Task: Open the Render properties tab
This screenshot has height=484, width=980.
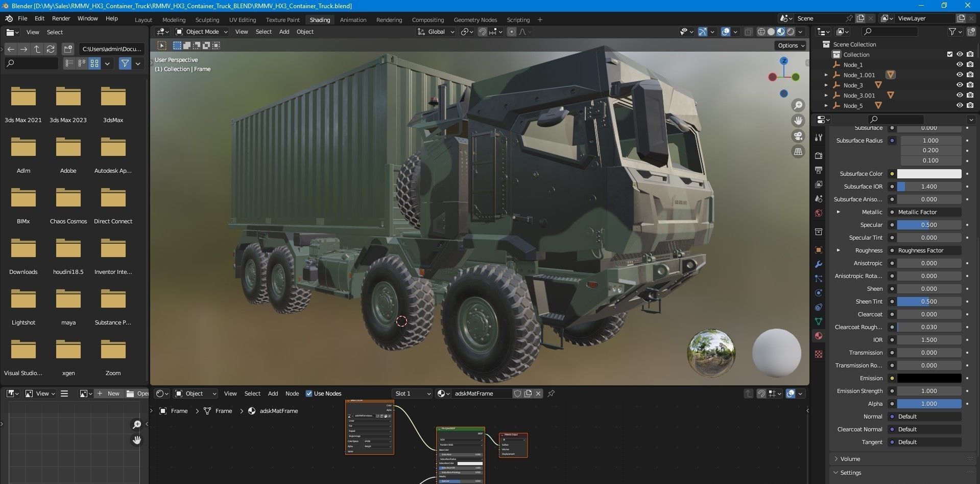Action: pyautogui.click(x=819, y=155)
